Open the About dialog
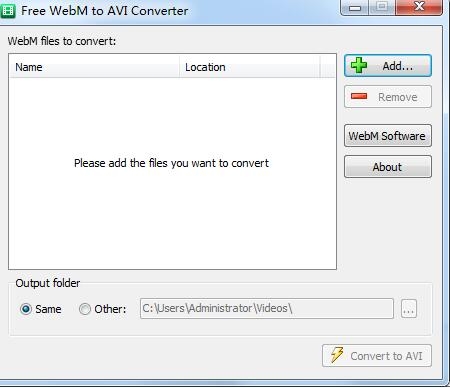Viewport: 450px width, 388px height. [x=388, y=167]
